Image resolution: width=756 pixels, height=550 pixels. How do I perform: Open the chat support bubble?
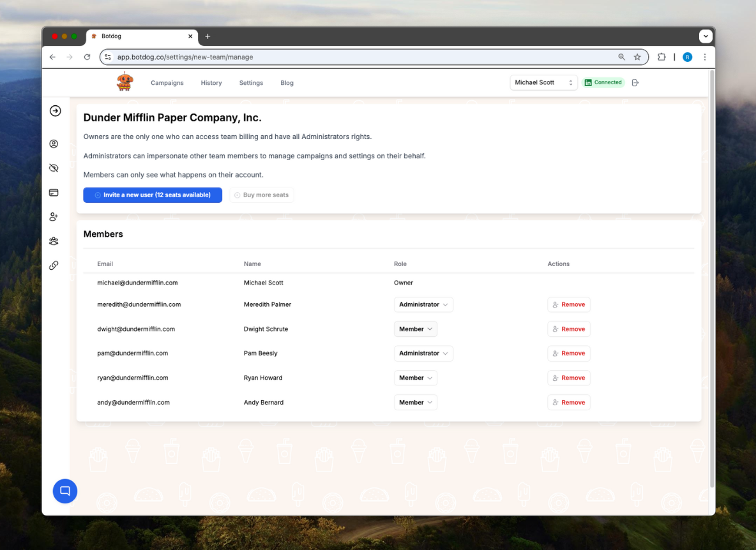point(65,491)
